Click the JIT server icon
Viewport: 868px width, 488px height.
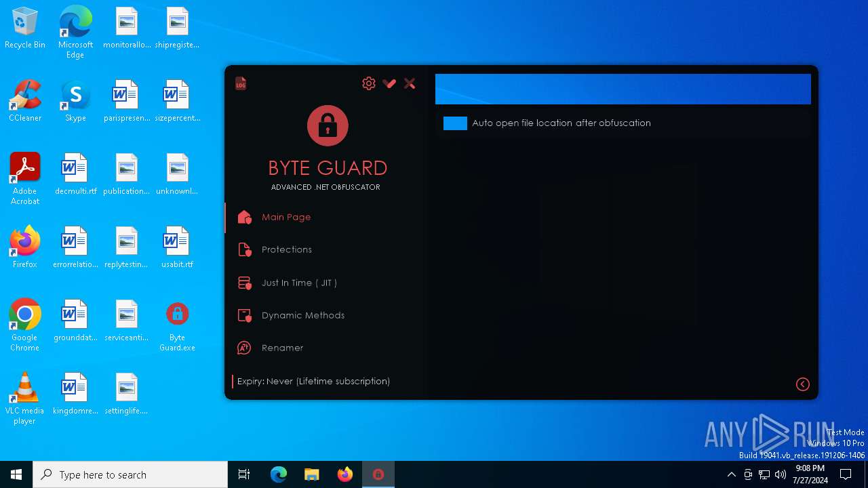245,283
